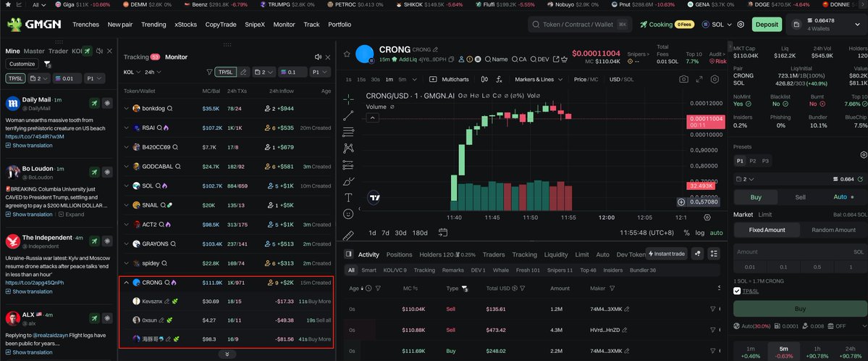Open chart indicators fx button

coord(499,79)
